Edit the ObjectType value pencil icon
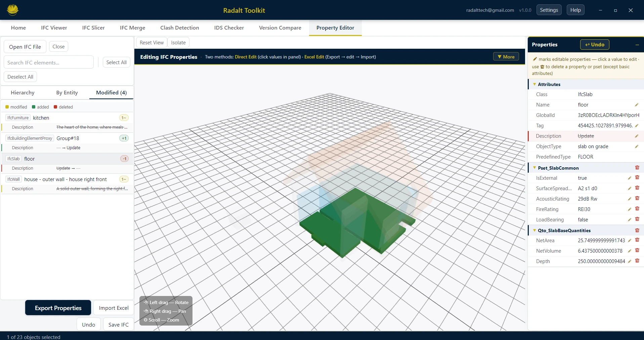644x340 pixels. (637, 146)
